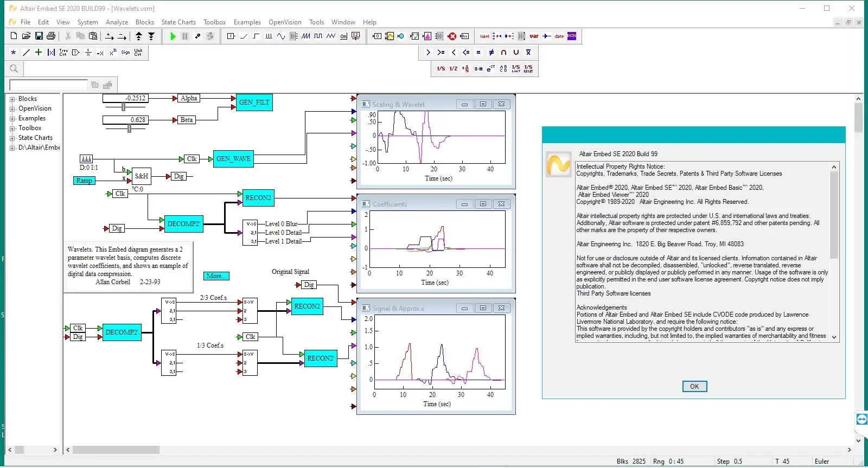Save the diagram with the floppy disk icon
The width and height of the screenshot is (868, 468).
coord(39,36)
